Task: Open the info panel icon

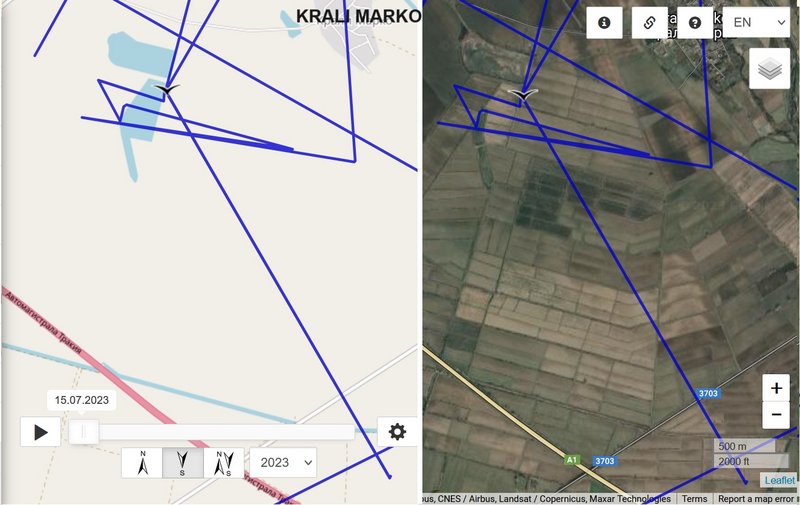Action: point(604,22)
